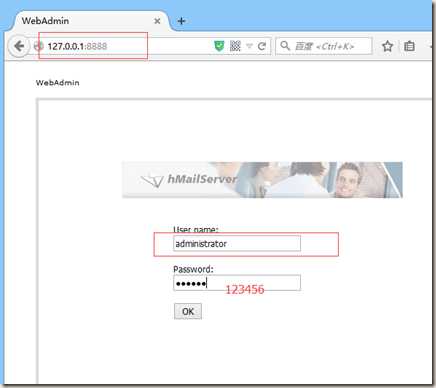Click the green shield icon in address bar
The image size is (436, 388).
tap(219, 46)
